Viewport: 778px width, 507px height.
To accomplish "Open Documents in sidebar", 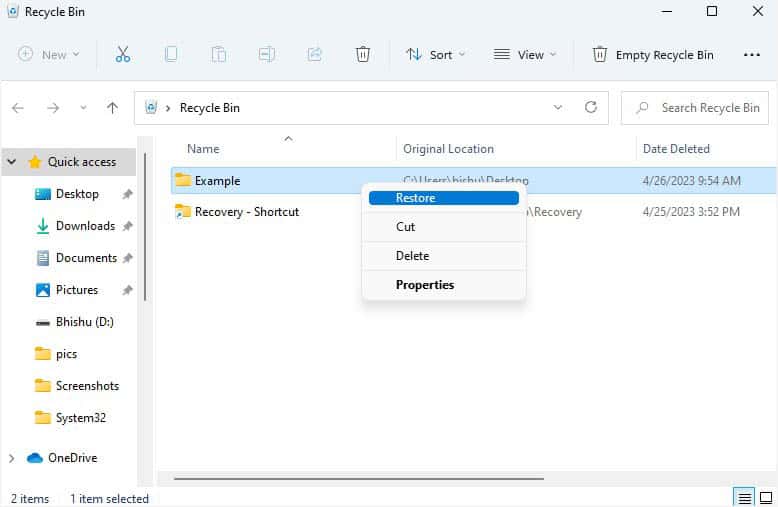I will tap(86, 258).
